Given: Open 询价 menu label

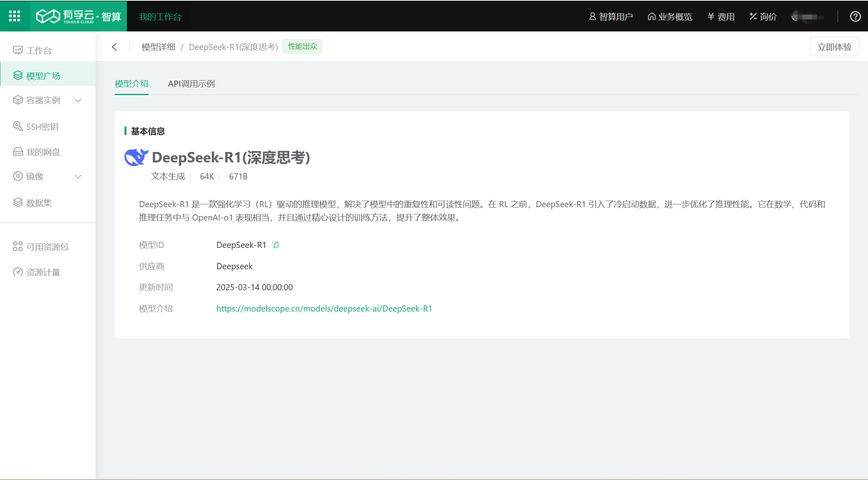Looking at the screenshot, I should [x=768, y=17].
